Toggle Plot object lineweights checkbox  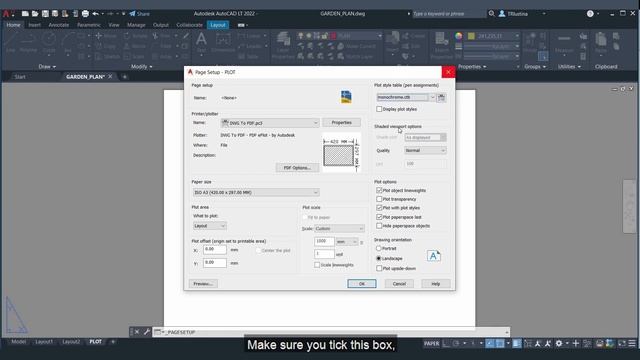[x=379, y=190]
